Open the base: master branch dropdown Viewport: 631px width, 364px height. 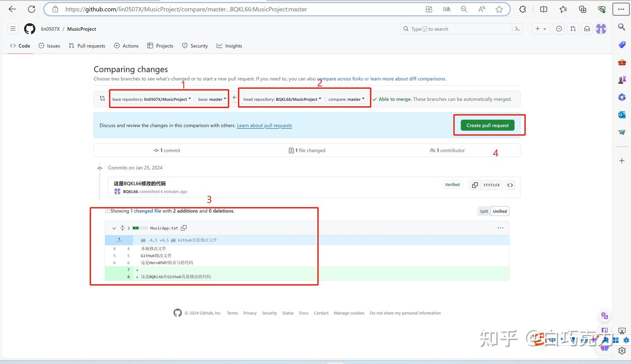click(212, 99)
